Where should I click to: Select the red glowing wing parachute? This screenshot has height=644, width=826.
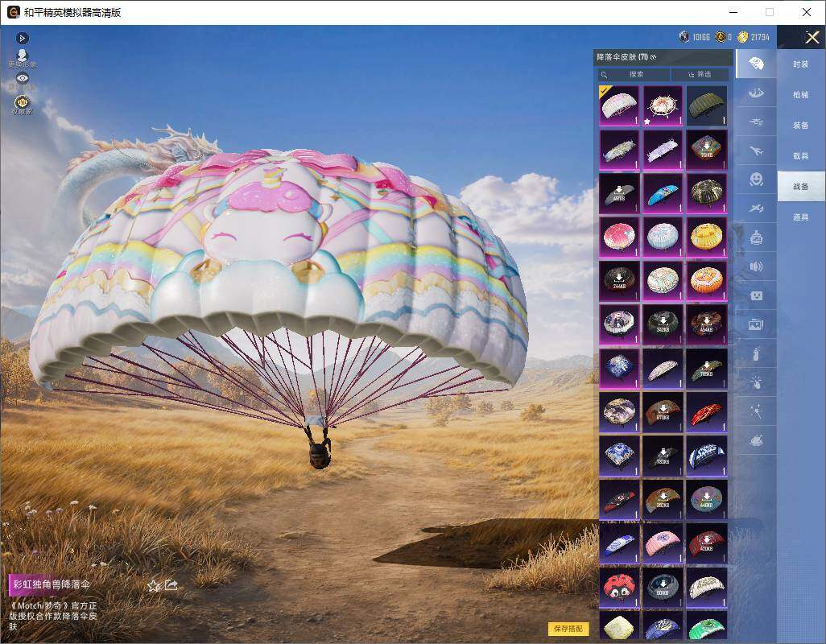(706, 412)
